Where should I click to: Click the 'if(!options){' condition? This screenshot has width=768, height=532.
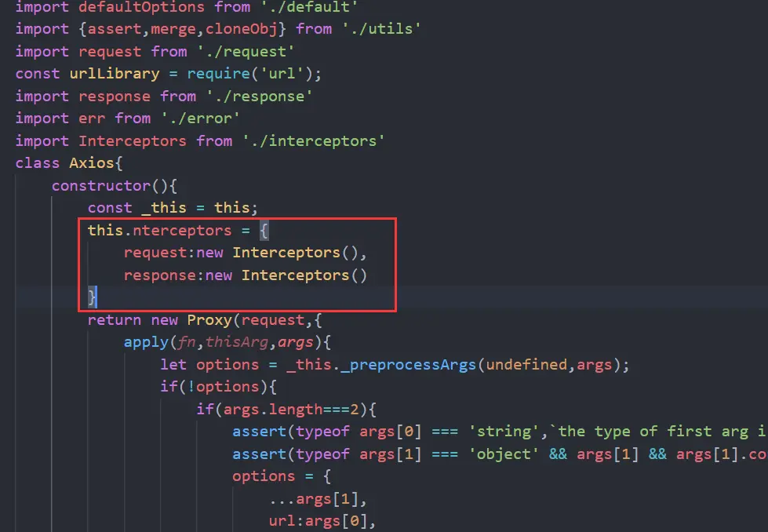point(218,387)
